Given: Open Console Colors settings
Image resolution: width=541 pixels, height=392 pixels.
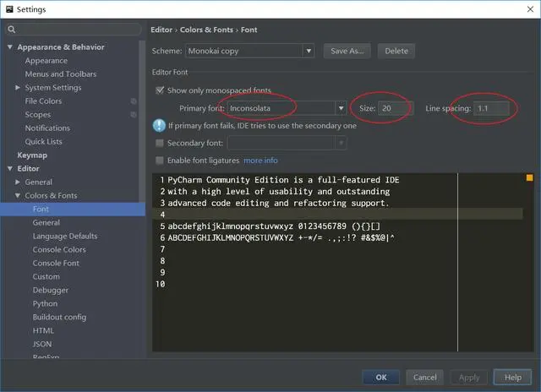Looking at the screenshot, I should pyautogui.click(x=59, y=249).
